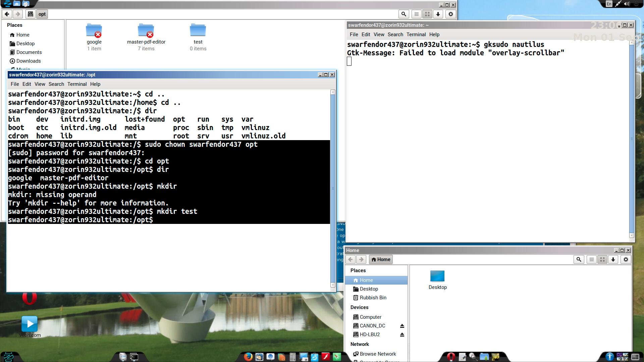Go back in opt file manager
The width and height of the screenshot is (644, 362).
(7, 14)
